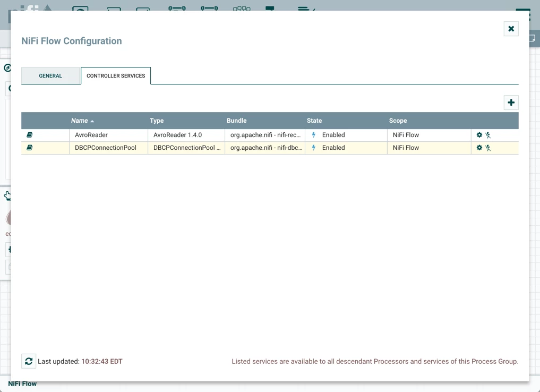The height and width of the screenshot is (392, 540).
Task: Sort services by the Scope column
Action: (x=398, y=121)
